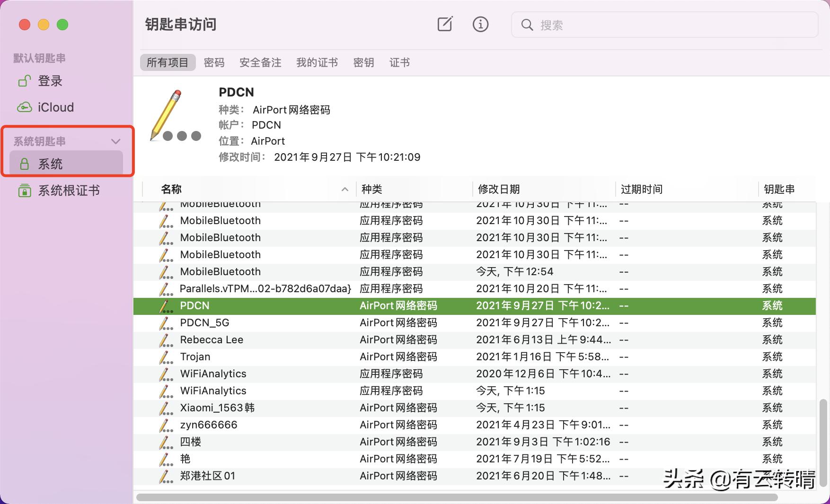830x504 pixels.
Task: Switch to the 证书 tab
Action: pyautogui.click(x=399, y=62)
